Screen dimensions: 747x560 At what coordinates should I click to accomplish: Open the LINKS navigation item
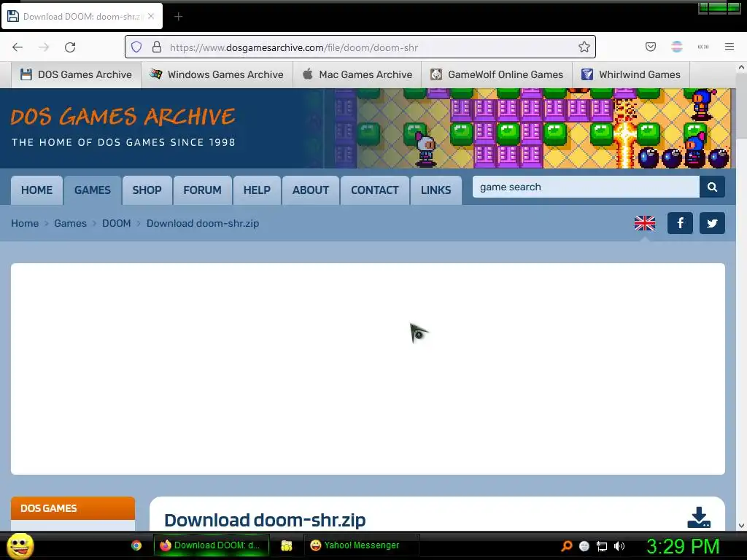(436, 190)
